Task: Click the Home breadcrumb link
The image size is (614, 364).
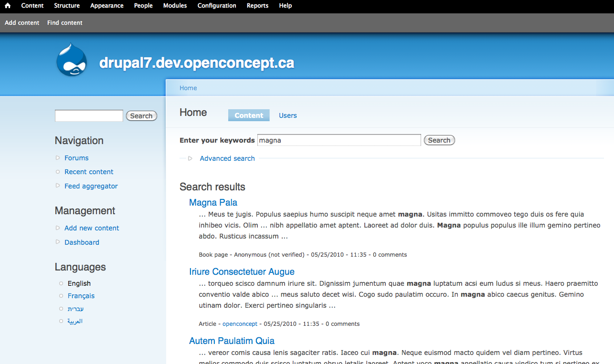Action: coord(188,88)
